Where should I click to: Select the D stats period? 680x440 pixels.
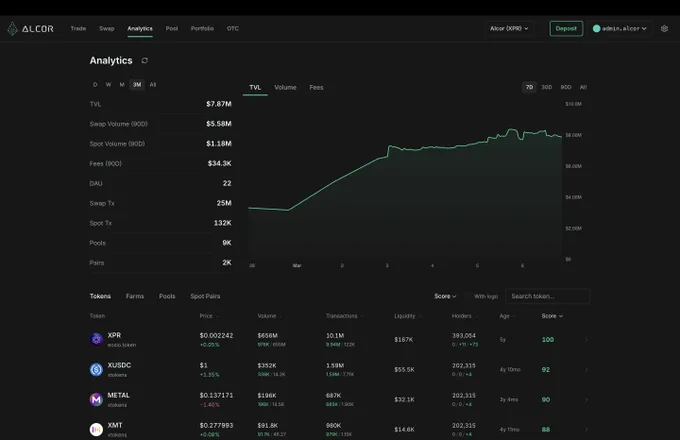pos(95,85)
